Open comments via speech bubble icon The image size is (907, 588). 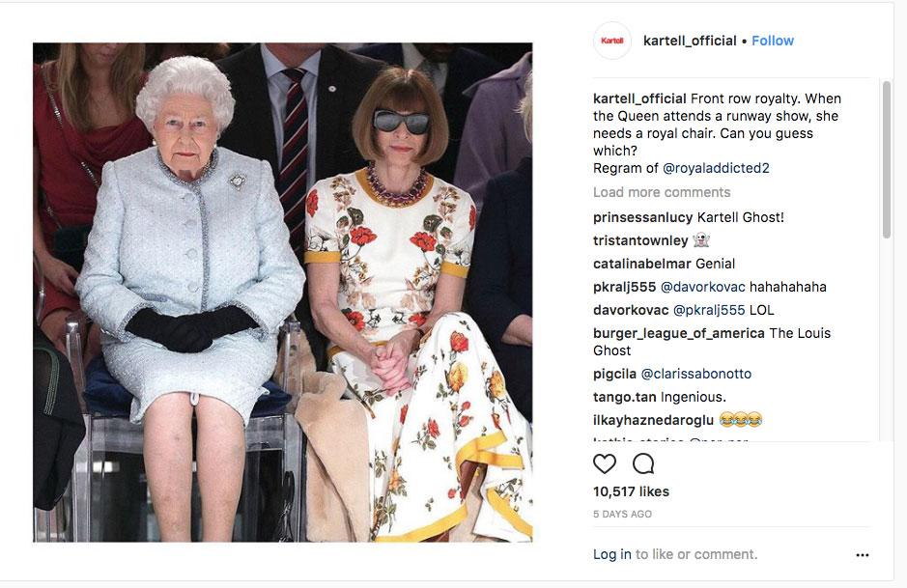(643, 463)
